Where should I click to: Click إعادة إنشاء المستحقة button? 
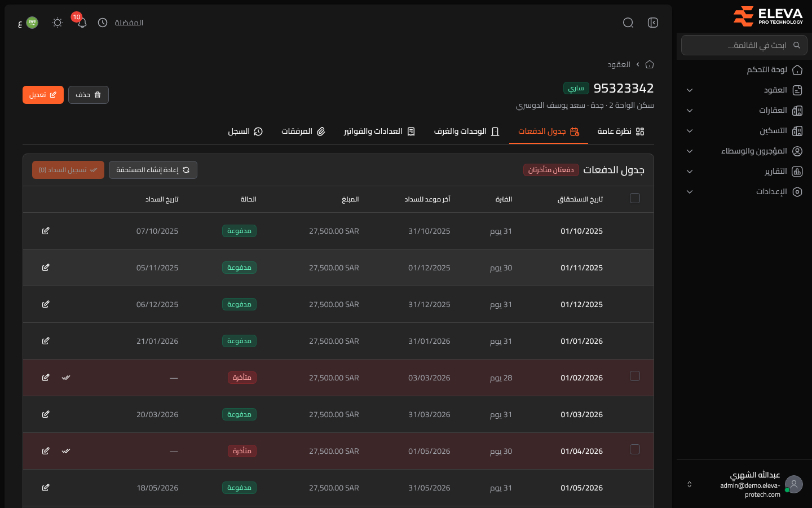(153, 170)
